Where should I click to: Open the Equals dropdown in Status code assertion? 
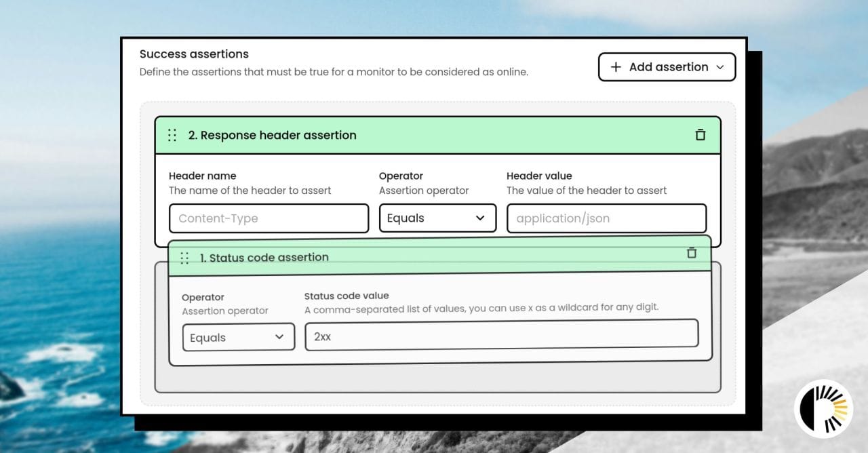point(238,337)
